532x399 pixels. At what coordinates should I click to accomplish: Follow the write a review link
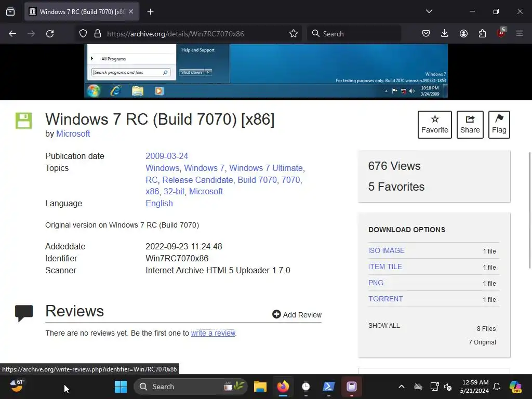[213, 333]
